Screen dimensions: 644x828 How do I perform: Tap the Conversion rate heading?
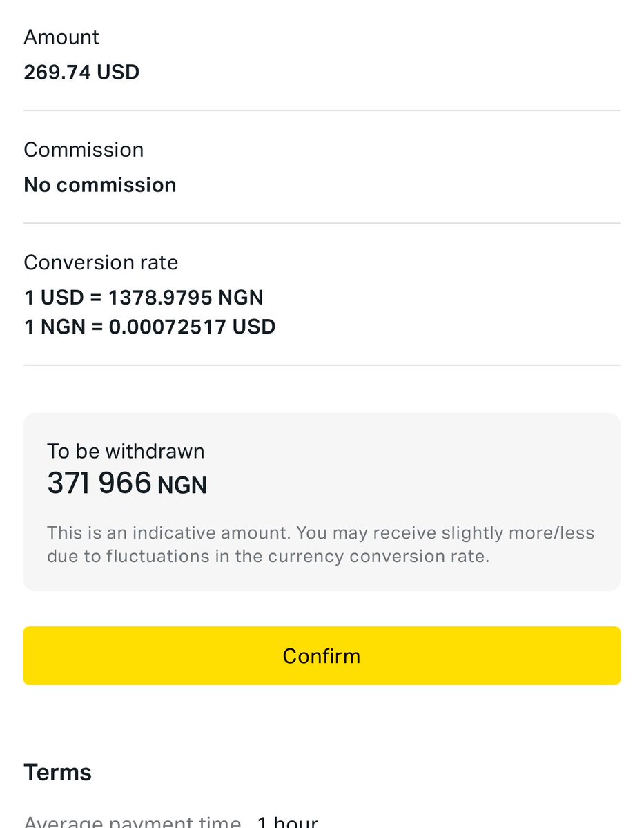pyautogui.click(x=101, y=262)
